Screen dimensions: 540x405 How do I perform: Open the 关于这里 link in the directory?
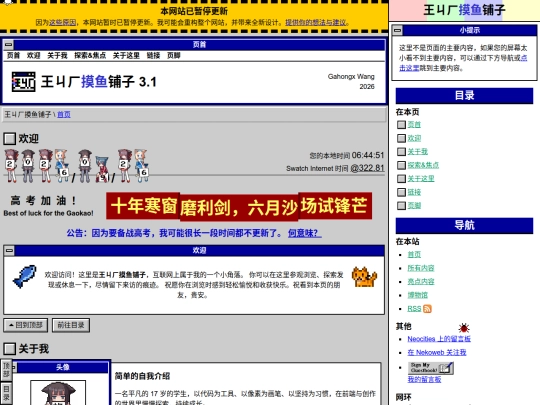(x=421, y=179)
